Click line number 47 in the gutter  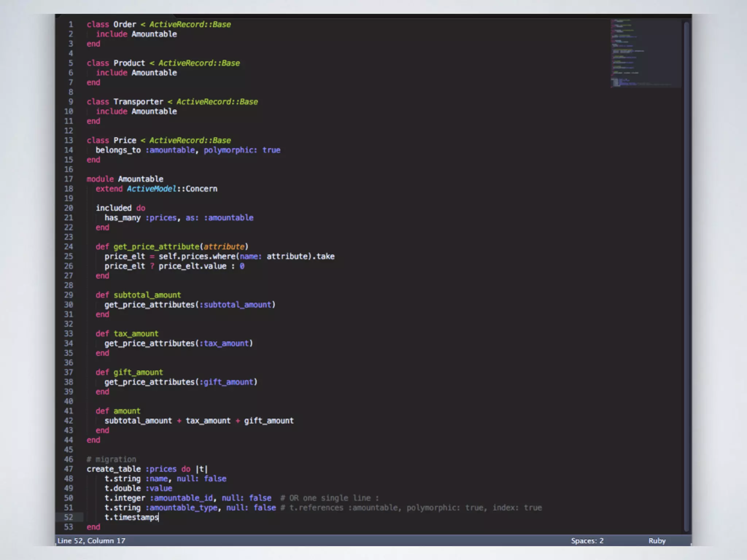[x=69, y=469]
